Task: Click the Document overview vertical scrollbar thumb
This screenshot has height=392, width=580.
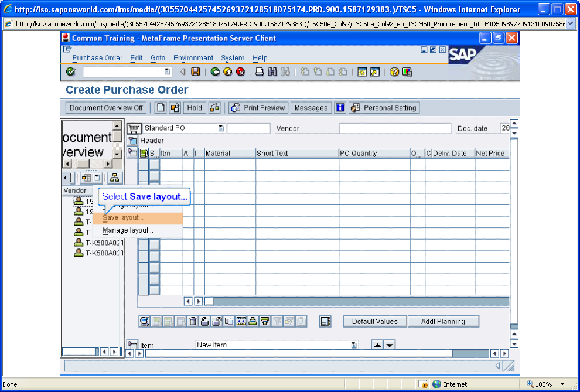Action: point(117,137)
